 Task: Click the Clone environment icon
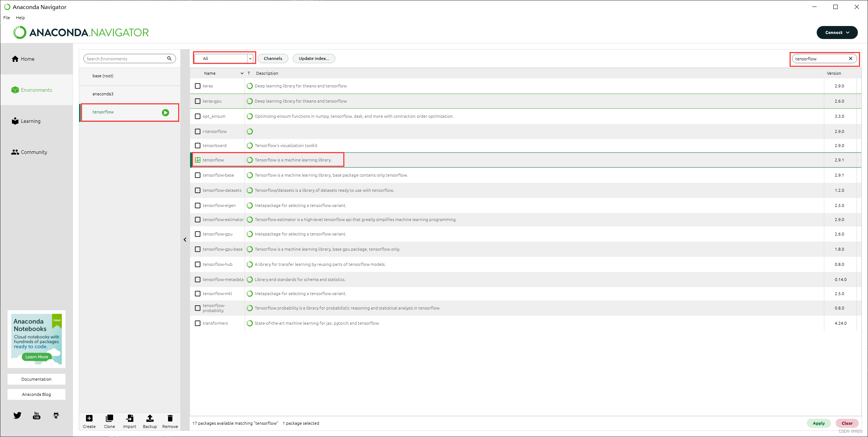pyautogui.click(x=109, y=418)
